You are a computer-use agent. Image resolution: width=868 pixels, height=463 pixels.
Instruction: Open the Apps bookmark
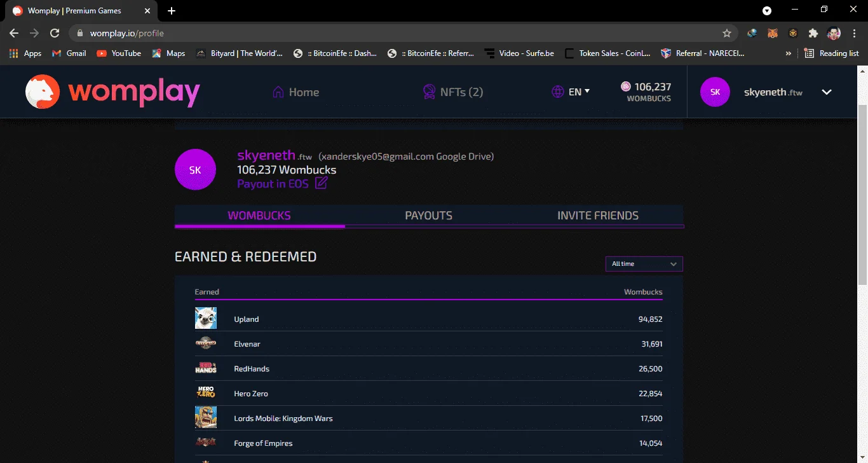click(25, 53)
